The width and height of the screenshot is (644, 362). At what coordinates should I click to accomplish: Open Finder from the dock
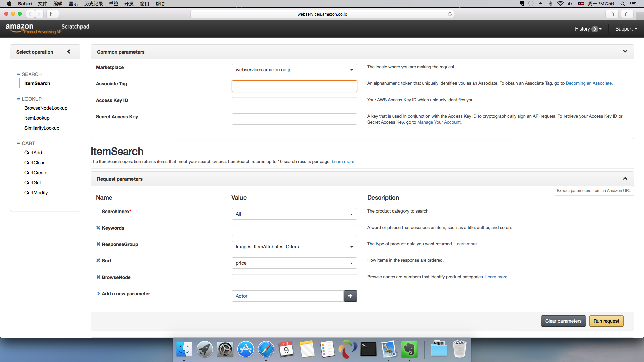(184, 349)
